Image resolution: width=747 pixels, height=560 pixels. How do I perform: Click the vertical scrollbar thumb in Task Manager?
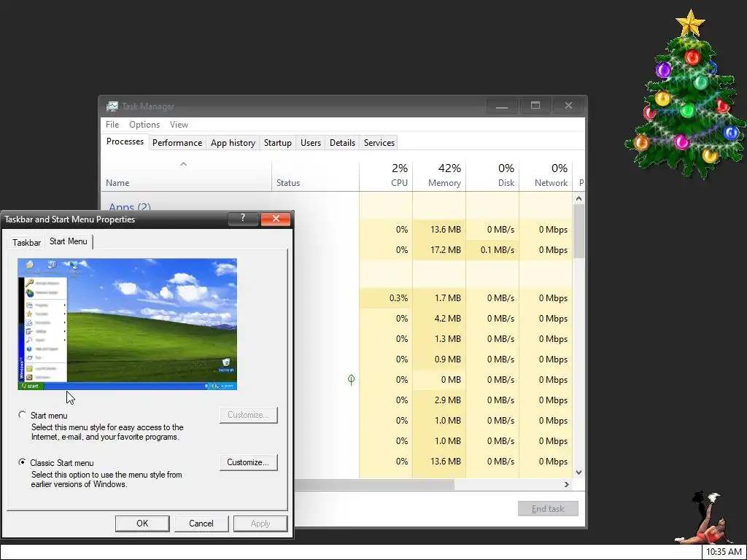(578, 231)
